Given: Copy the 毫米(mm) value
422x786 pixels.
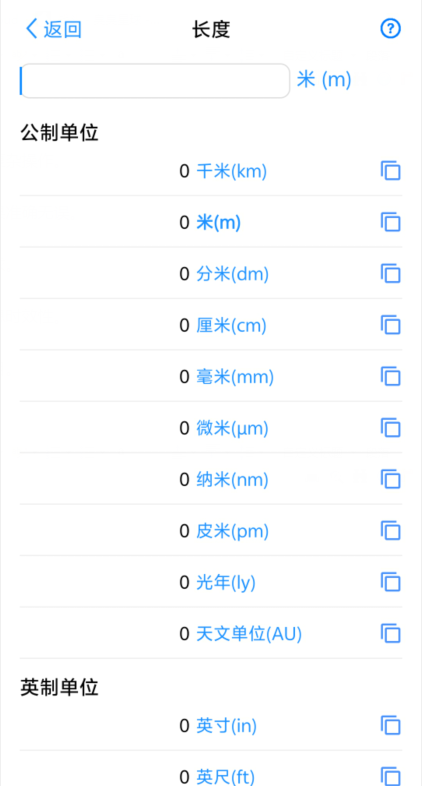Looking at the screenshot, I should coord(390,376).
